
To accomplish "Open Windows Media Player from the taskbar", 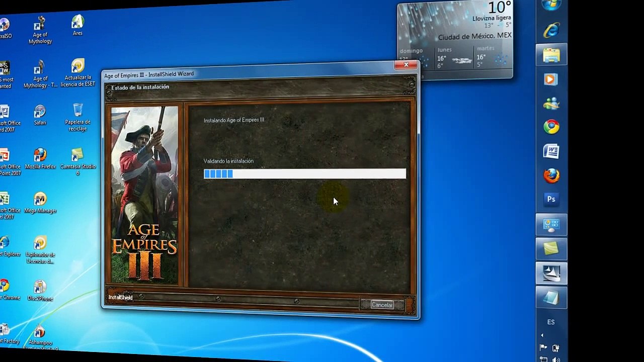I will [551, 79].
